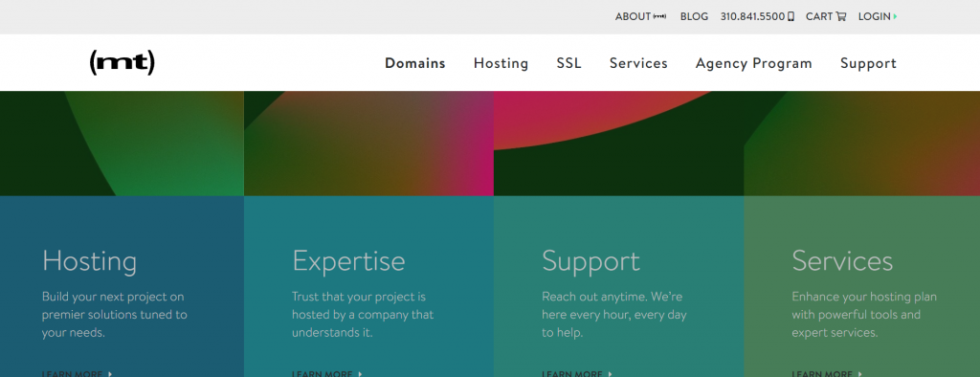This screenshot has height=377, width=980.
Task: Open the Domains menu
Action: (415, 63)
